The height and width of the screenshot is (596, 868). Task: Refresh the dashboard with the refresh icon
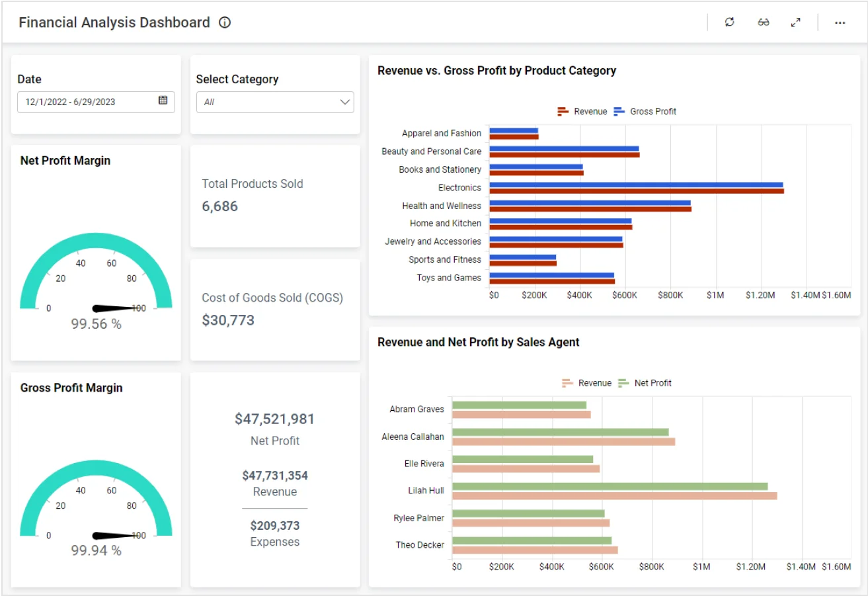click(729, 22)
